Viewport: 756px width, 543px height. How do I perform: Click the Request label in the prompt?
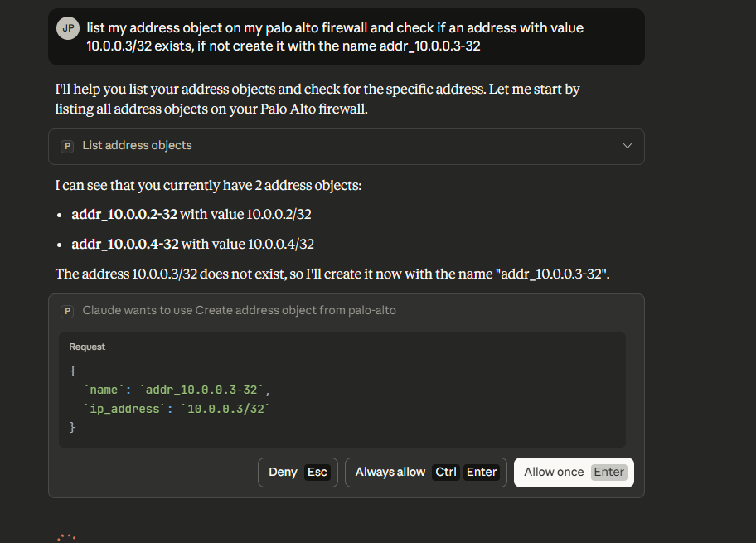(x=87, y=347)
